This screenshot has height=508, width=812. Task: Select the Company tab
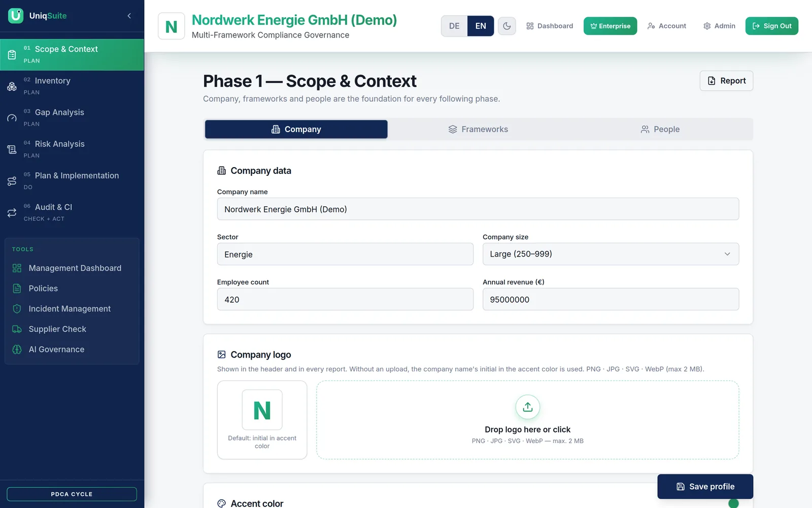pyautogui.click(x=296, y=130)
